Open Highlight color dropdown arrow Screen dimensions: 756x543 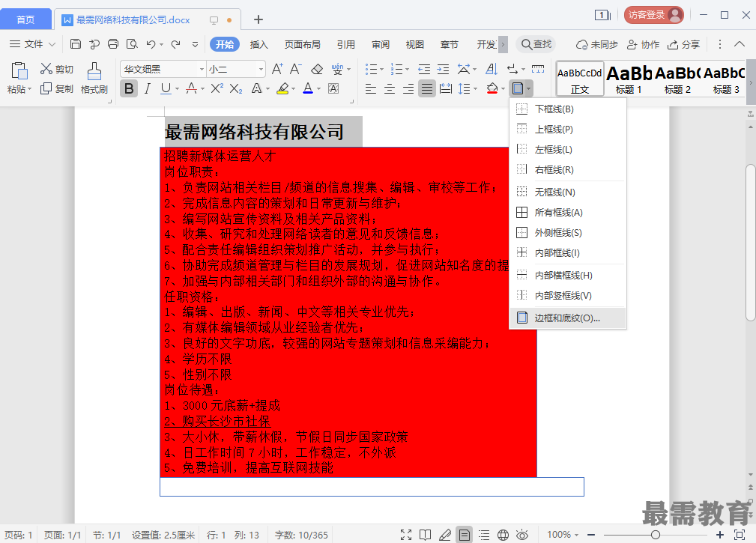[x=293, y=88]
